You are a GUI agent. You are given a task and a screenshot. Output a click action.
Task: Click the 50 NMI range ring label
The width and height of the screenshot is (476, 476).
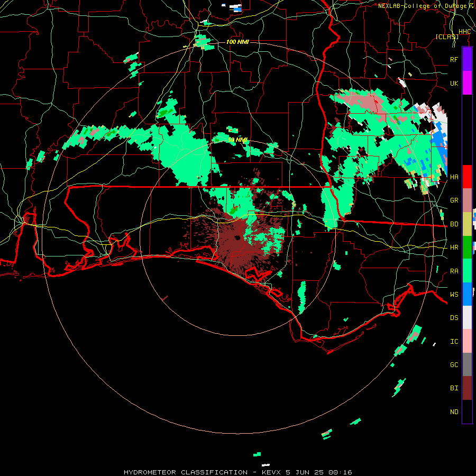(x=237, y=140)
